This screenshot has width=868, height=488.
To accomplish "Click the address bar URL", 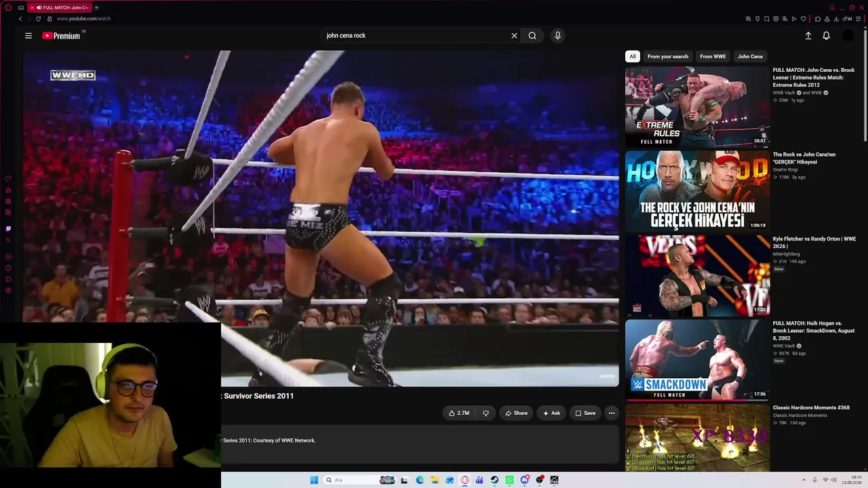I will (83, 19).
